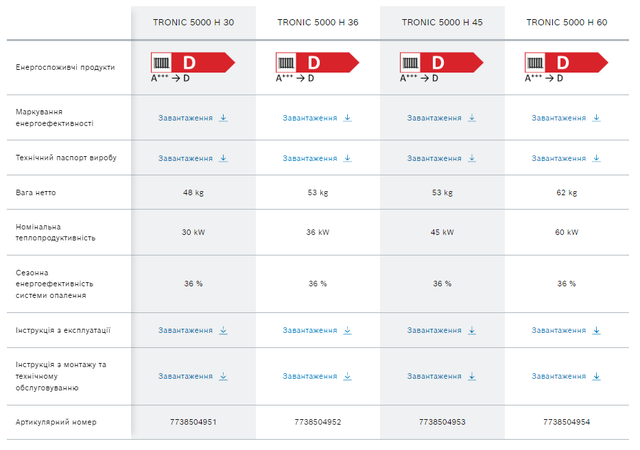Click download arrow icon for H 60 installation instructions
The width and height of the screenshot is (640, 450).
click(596, 376)
